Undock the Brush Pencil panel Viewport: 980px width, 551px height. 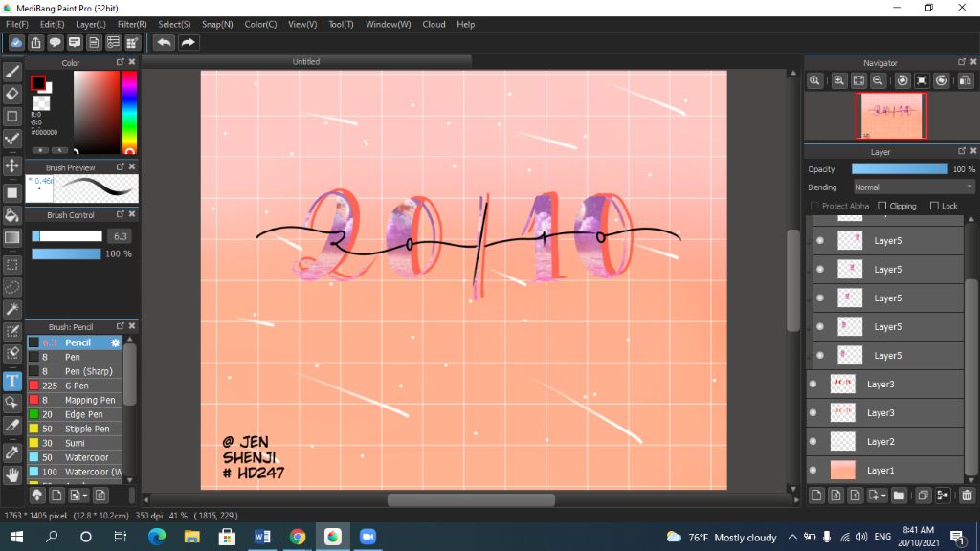click(120, 326)
